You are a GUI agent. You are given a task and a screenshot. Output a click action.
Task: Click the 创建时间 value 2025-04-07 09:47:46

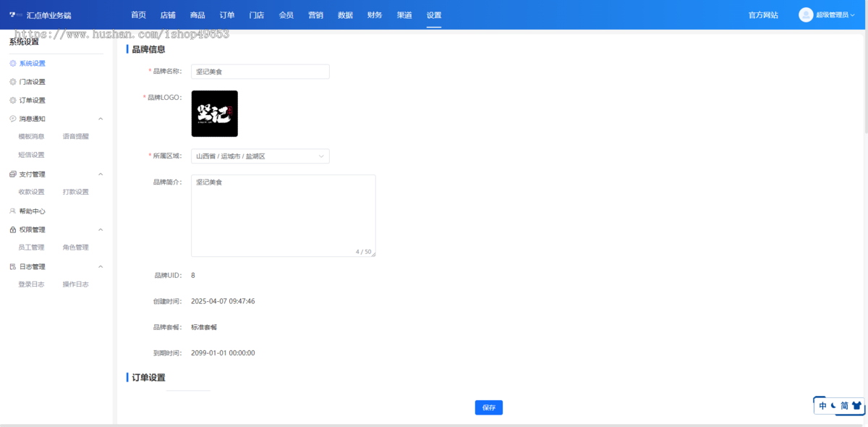(x=223, y=301)
